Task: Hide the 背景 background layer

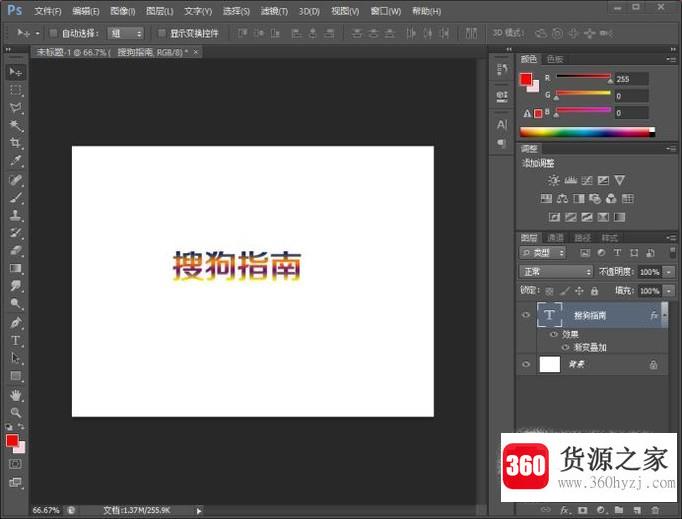Action: [x=526, y=364]
